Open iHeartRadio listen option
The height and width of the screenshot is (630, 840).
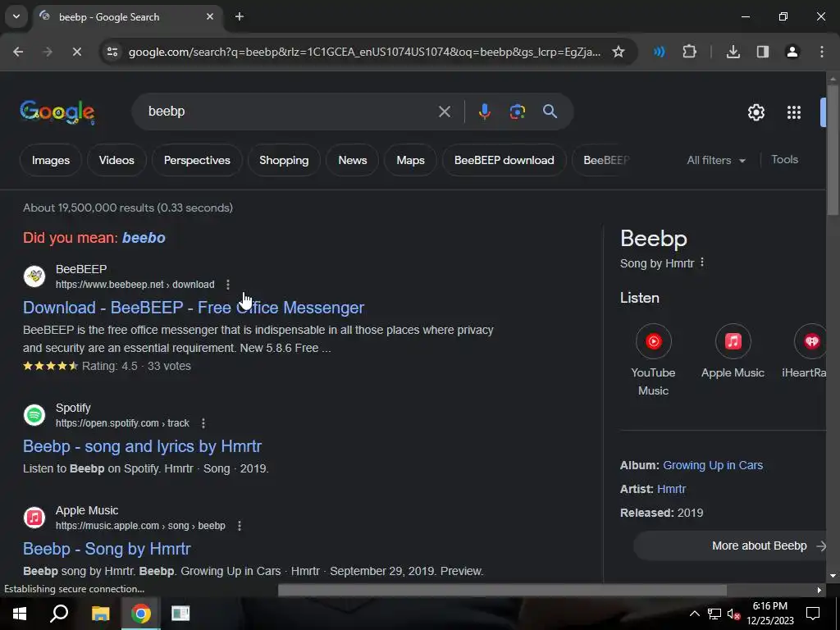tap(806, 352)
